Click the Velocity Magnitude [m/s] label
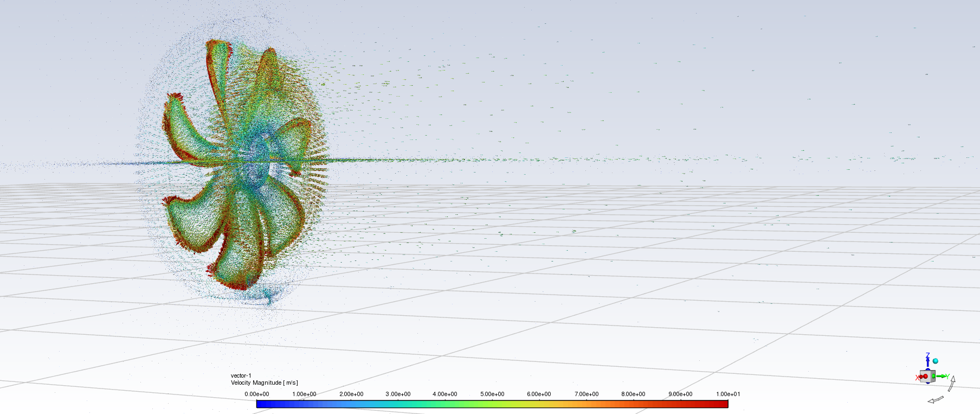The height and width of the screenshot is (414, 980). point(265,383)
